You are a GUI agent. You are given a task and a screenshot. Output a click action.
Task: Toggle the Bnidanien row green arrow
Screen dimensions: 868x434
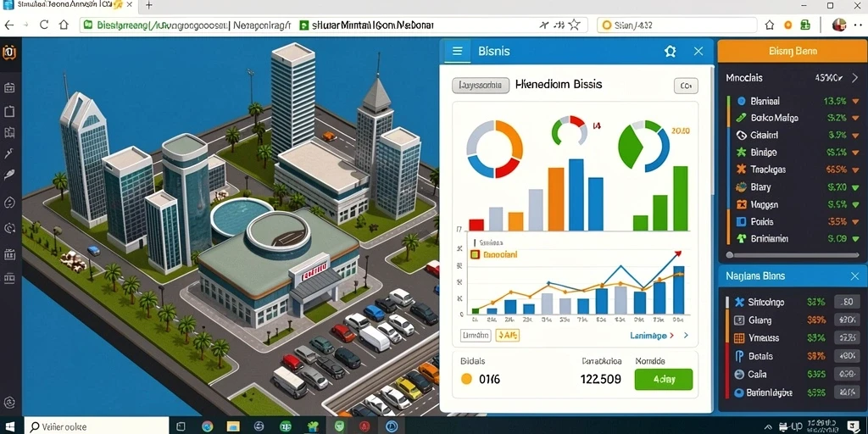[857, 238]
